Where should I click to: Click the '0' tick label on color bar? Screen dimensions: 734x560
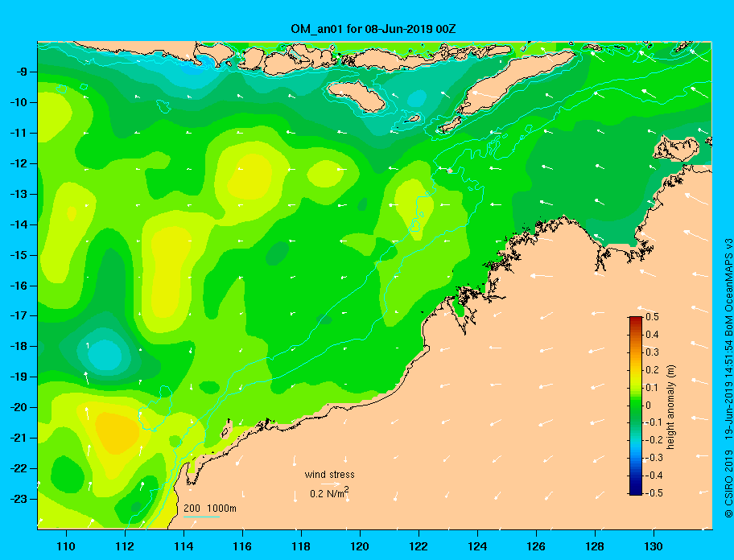pos(649,406)
